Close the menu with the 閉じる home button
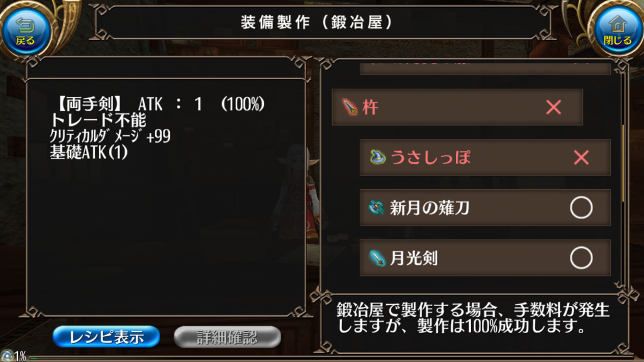 tap(618, 32)
